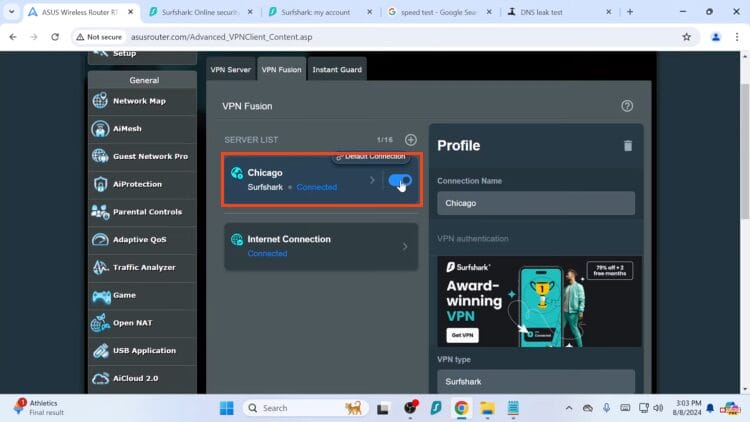Go back in the browser

click(13, 37)
